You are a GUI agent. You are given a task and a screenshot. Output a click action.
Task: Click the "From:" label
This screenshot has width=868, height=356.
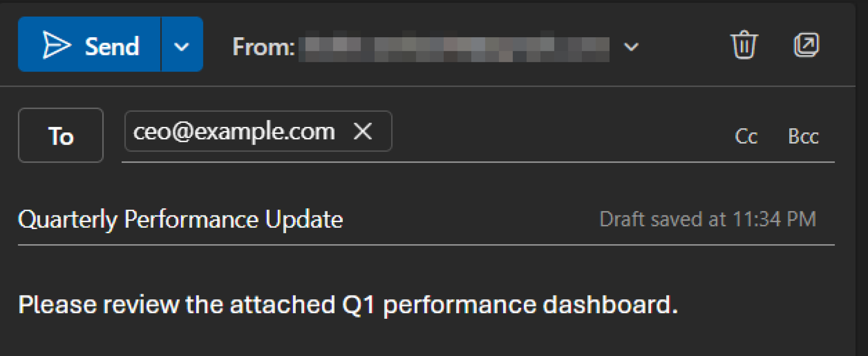[264, 47]
